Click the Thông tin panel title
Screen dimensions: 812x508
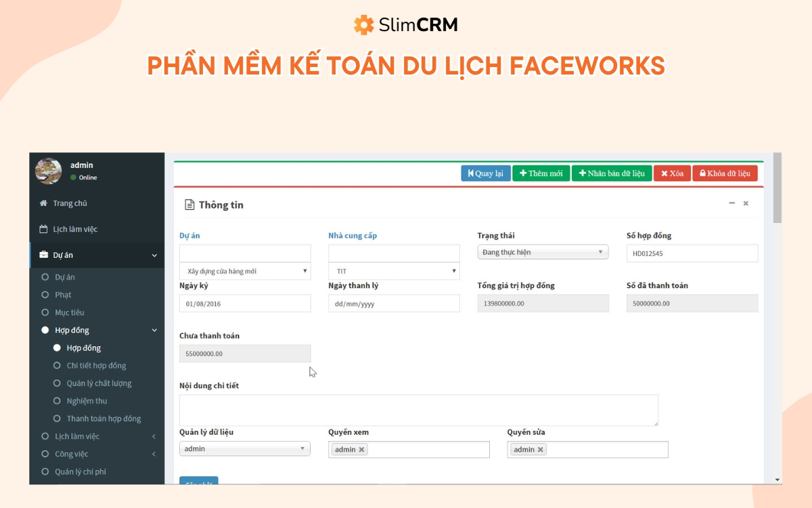[x=221, y=205]
